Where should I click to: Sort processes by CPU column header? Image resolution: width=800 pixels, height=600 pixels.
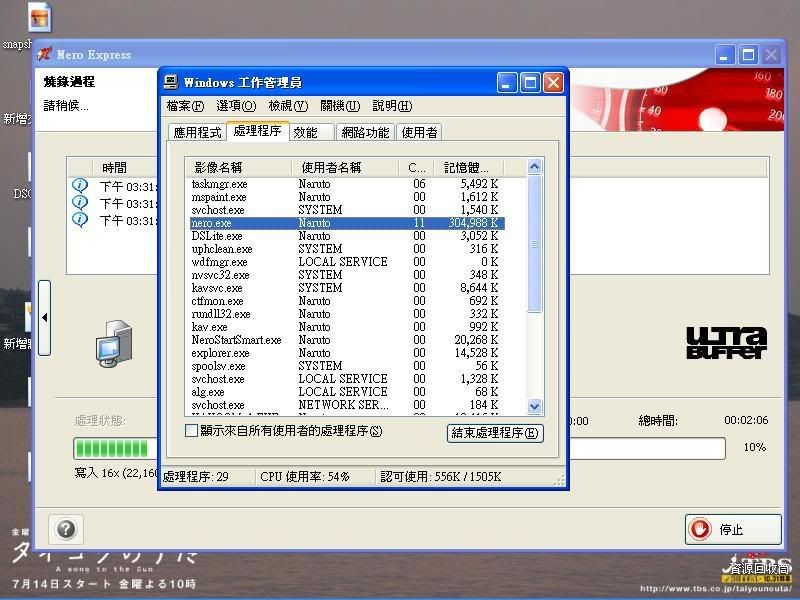(x=416, y=167)
